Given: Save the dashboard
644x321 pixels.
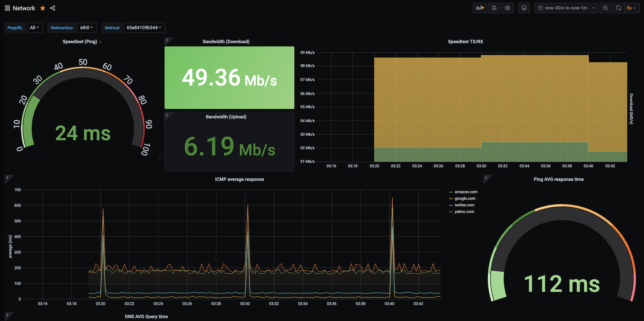Looking at the screenshot, I should pyautogui.click(x=494, y=8).
